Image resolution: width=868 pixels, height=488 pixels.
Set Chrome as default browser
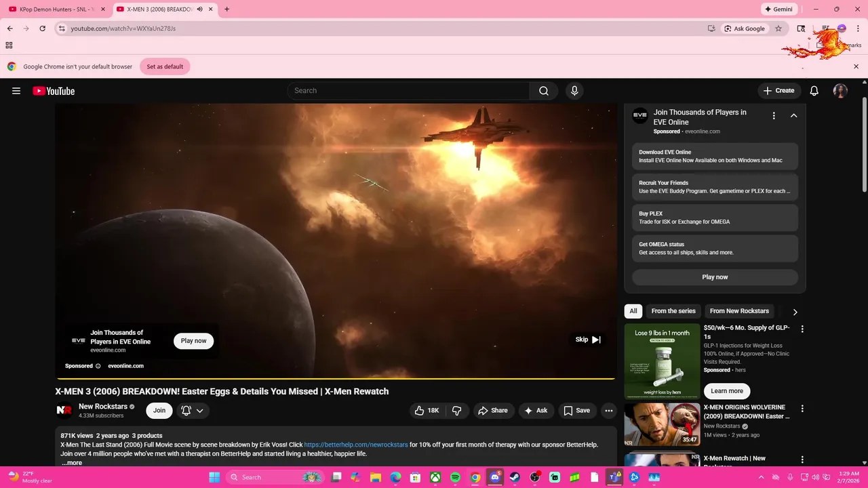coord(165,66)
